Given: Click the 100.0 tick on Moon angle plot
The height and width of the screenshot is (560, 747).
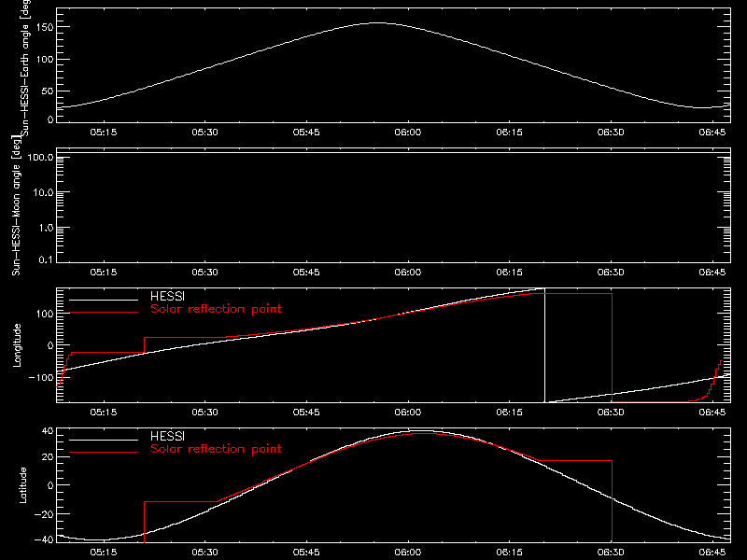Looking at the screenshot, I should 41,157.
